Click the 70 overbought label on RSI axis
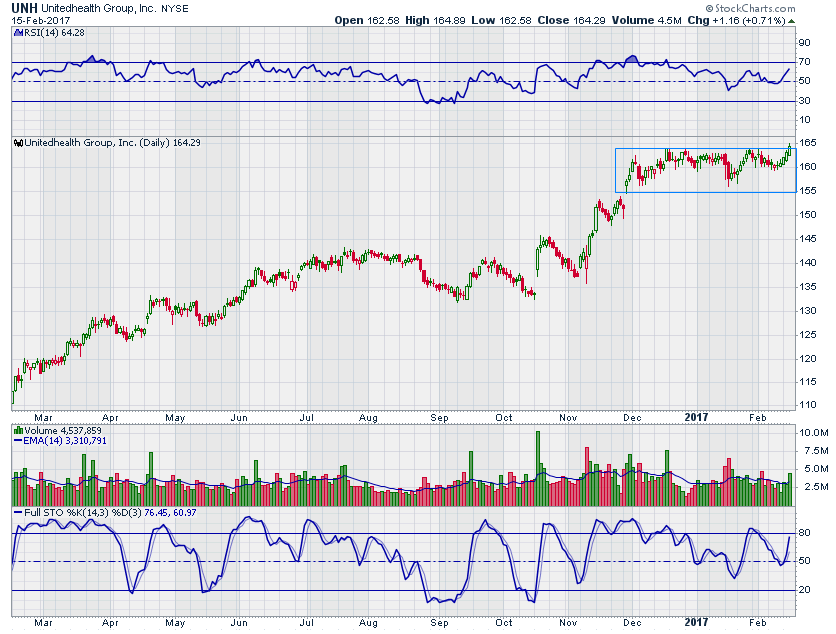Viewport: 836px width, 634px height. (805, 62)
